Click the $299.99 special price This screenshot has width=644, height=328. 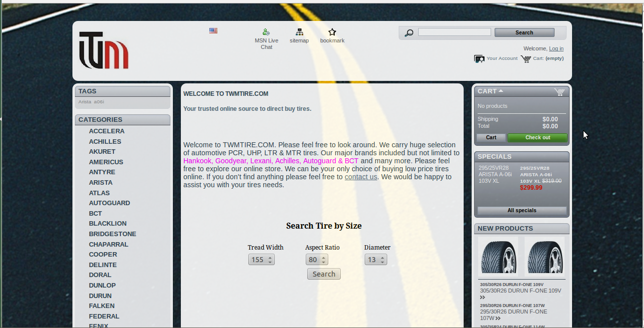(531, 188)
